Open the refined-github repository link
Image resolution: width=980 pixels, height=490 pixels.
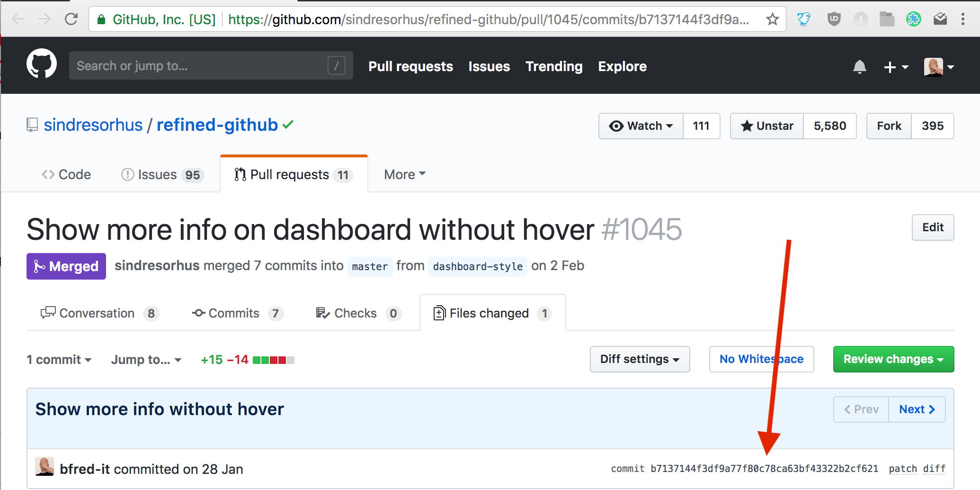(217, 125)
